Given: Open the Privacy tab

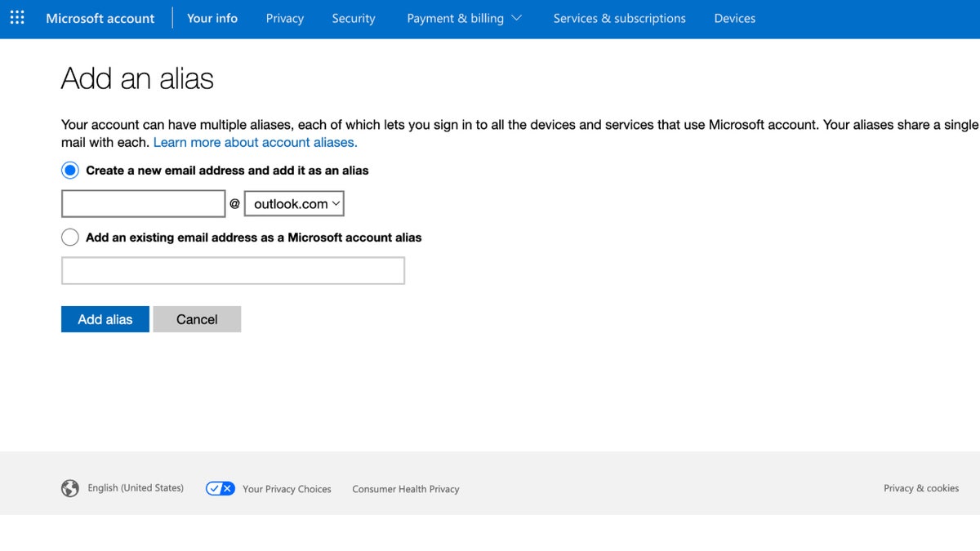Looking at the screenshot, I should click(x=284, y=18).
